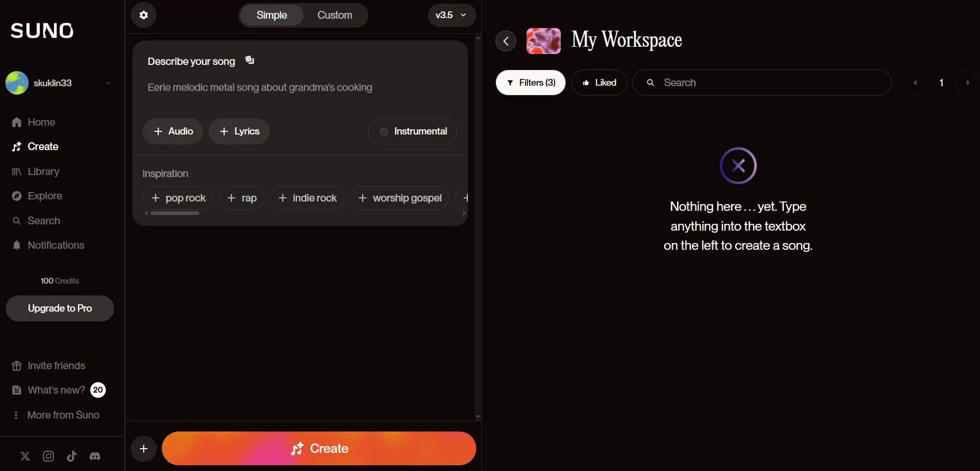Click the workspace back arrow button
The image size is (980, 471).
pyautogui.click(x=506, y=41)
